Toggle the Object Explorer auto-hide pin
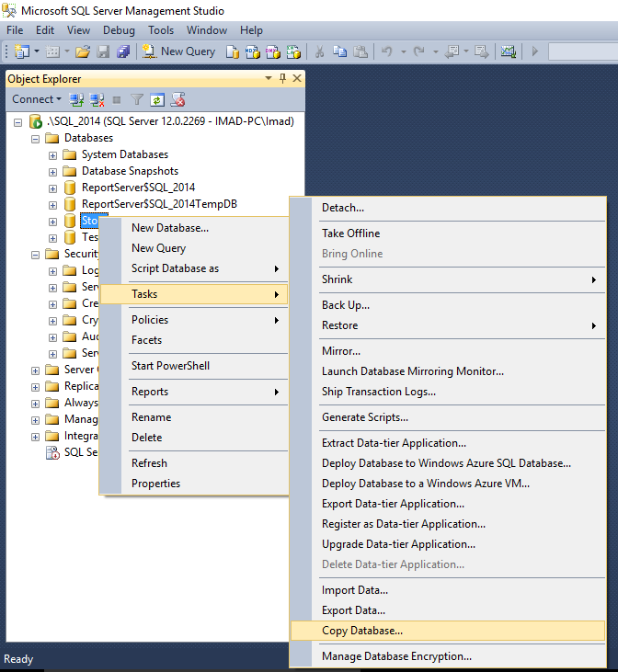 click(282, 78)
